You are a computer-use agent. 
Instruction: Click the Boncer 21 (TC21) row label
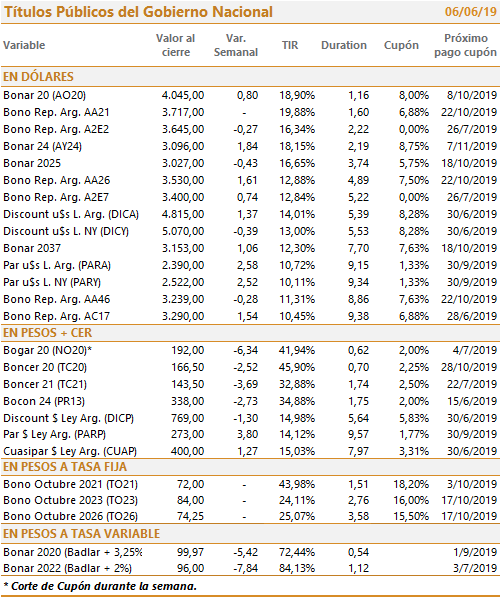pos(45,384)
